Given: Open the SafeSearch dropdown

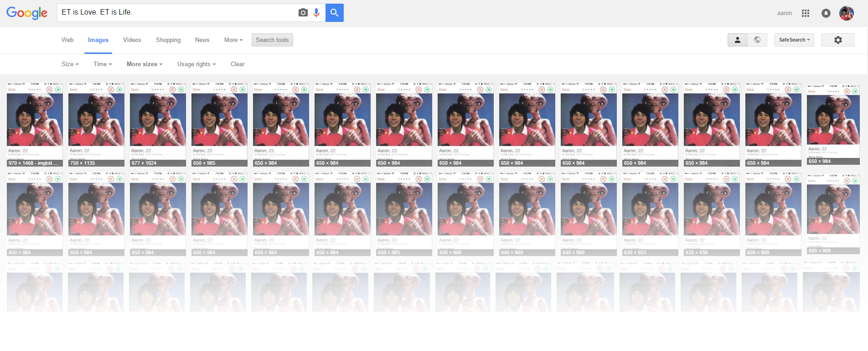Looking at the screenshot, I should click(x=794, y=40).
